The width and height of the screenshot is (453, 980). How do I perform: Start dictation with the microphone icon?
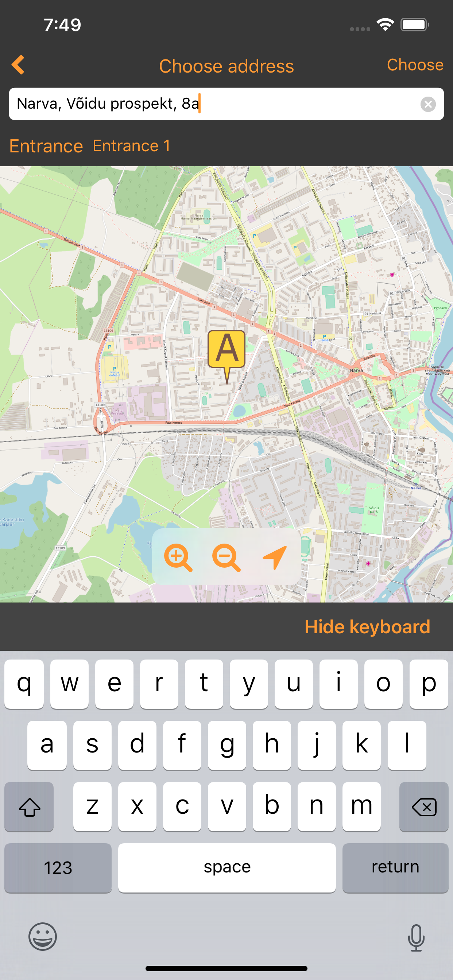(x=416, y=938)
